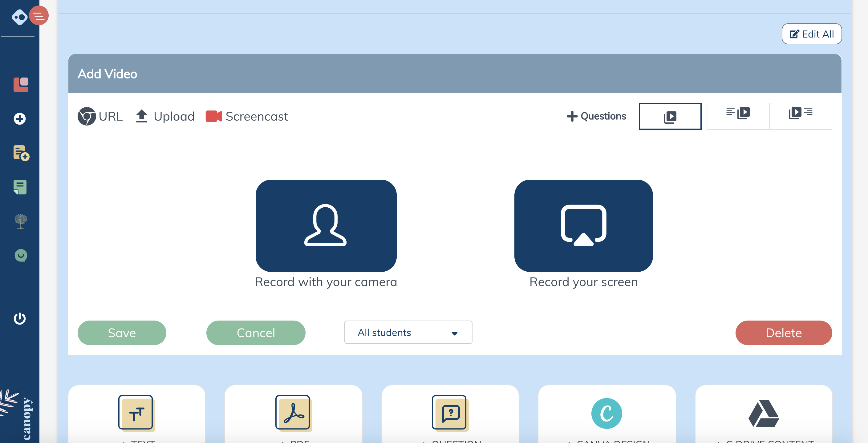Select the TEXT content card

137,414
